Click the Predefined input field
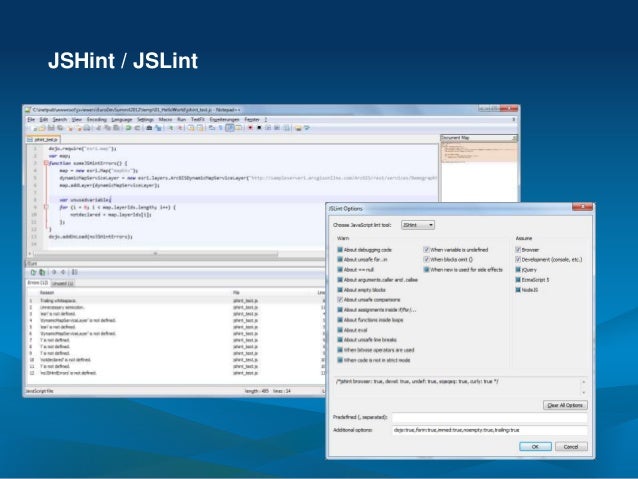This screenshot has width=638, height=479. pyautogui.click(x=489, y=417)
